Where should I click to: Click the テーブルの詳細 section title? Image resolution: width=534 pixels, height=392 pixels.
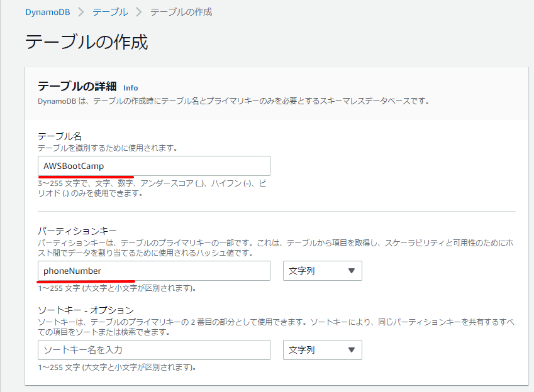point(77,87)
